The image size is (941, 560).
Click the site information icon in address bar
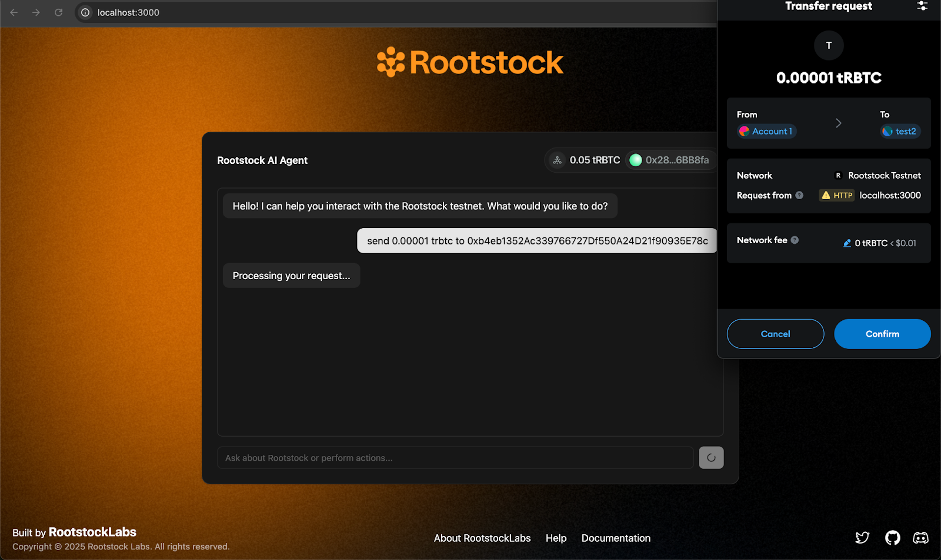pyautogui.click(x=85, y=12)
